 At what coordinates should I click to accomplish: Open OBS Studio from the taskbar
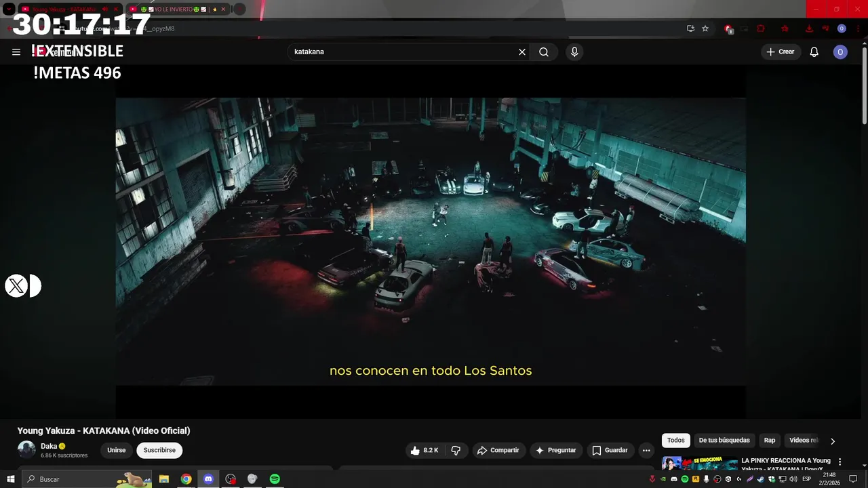tap(231, 479)
